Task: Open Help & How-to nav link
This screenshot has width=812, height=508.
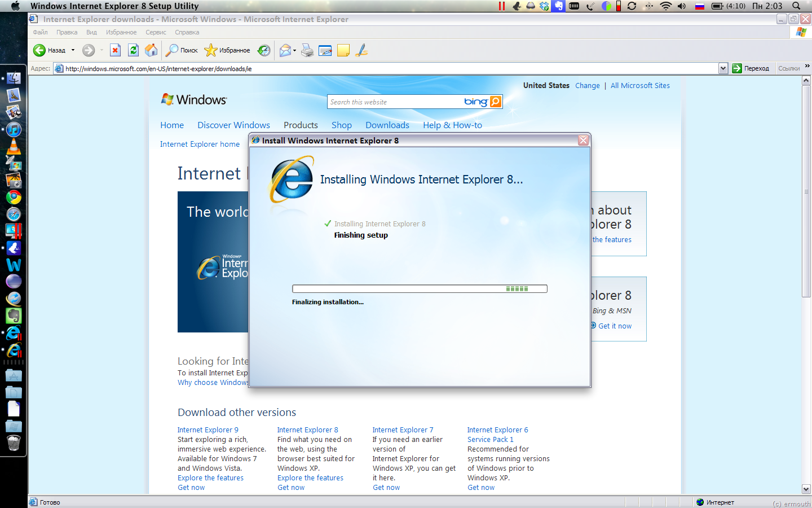Action: tap(452, 125)
